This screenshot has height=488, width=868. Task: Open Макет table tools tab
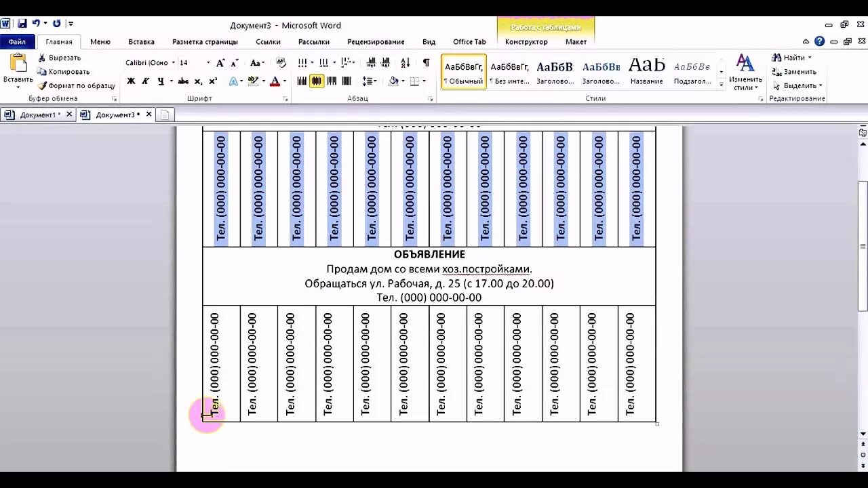click(576, 42)
